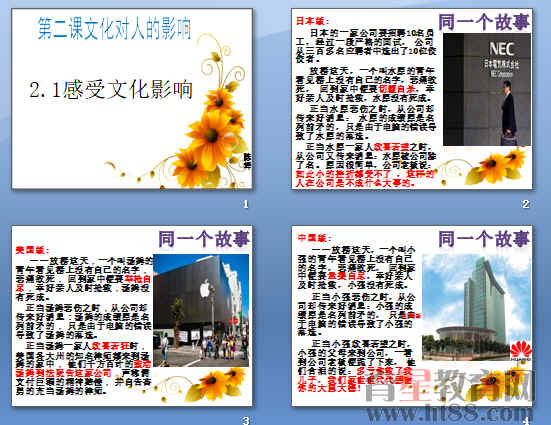Click the red 中国版 label
The height and width of the screenshot is (425, 551).
pyautogui.click(x=315, y=238)
